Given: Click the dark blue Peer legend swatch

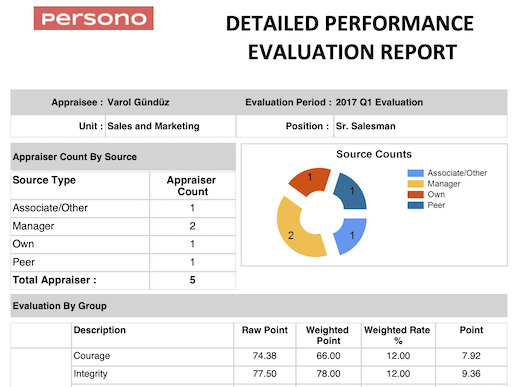Looking at the screenshot, I should [x=415, y=205].
